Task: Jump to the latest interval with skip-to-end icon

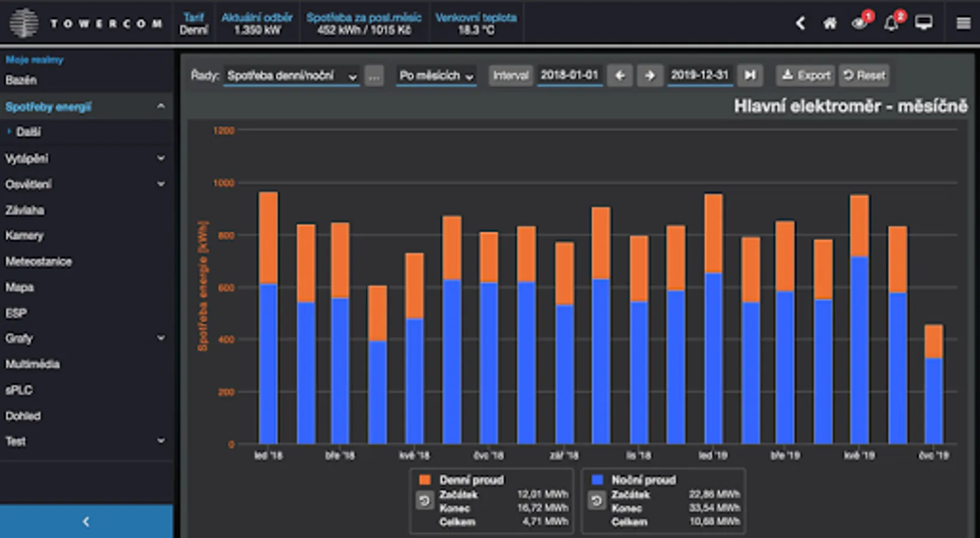Action: (x=750, y=75)
